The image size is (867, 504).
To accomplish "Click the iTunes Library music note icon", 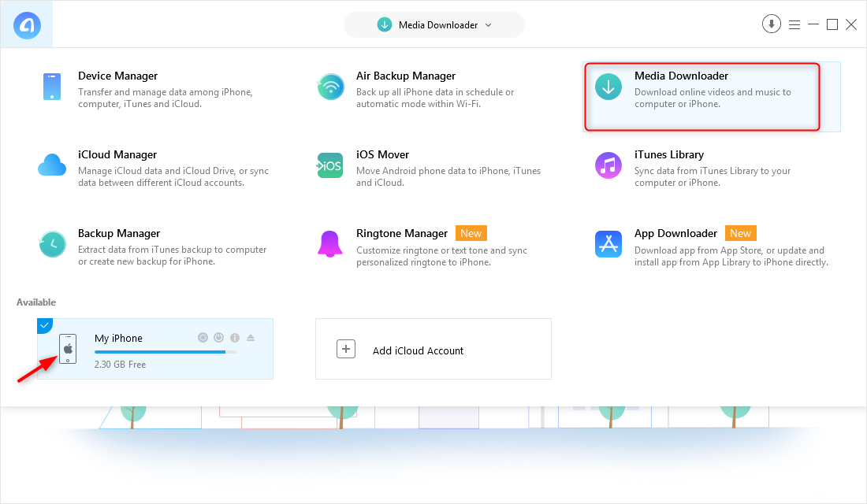I will [608, 165].
